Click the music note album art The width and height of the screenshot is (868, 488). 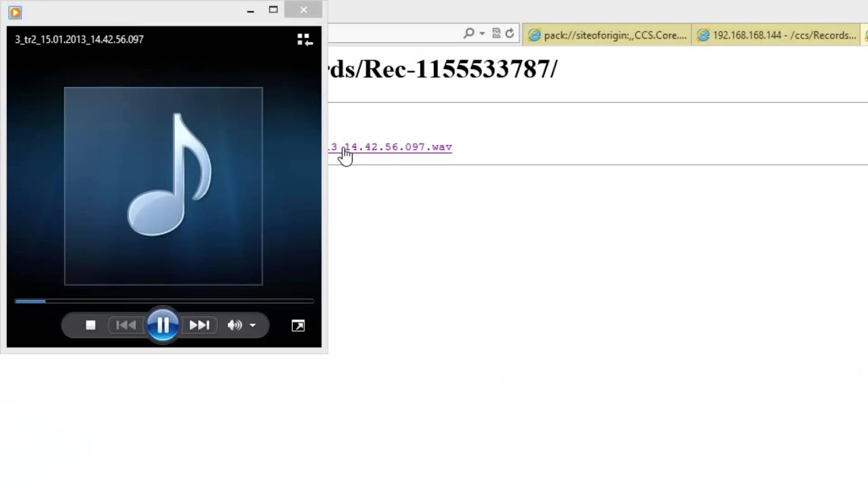coord(163,186)
